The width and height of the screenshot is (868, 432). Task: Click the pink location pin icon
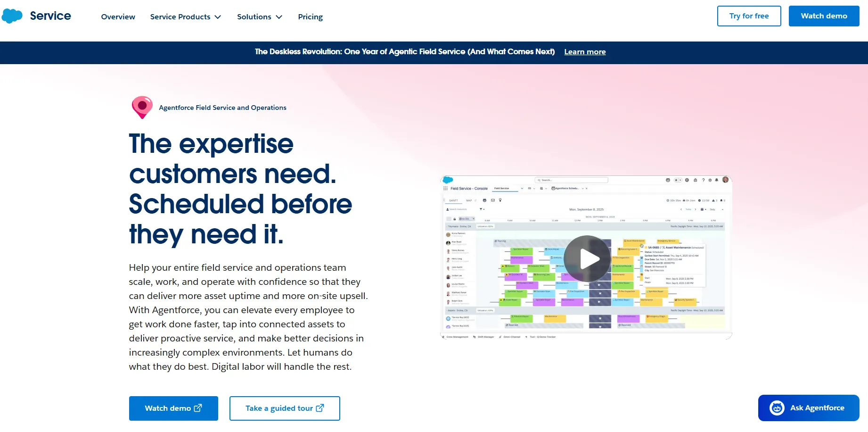click(142, 107)
